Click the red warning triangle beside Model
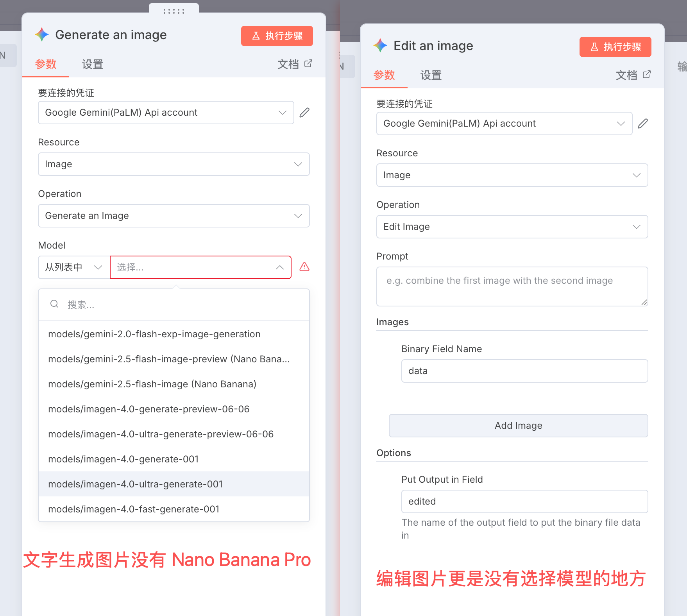This screenshot has height=616, width=687. point(304,267)
